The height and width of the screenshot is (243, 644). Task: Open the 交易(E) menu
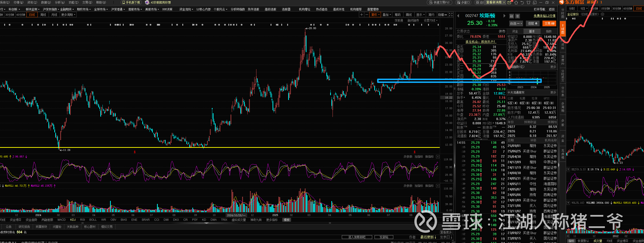87,3
